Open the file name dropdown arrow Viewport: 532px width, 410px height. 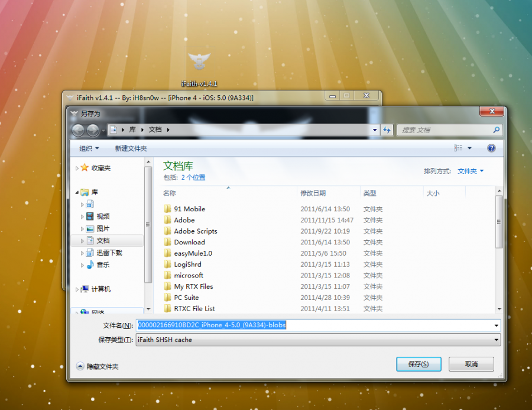pyautogui.click(x=496, y=325)
